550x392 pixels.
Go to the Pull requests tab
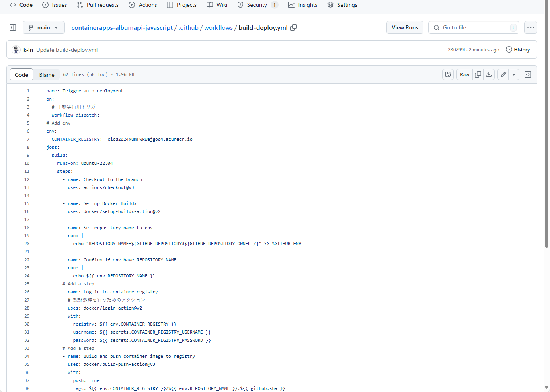coord(98,5)
